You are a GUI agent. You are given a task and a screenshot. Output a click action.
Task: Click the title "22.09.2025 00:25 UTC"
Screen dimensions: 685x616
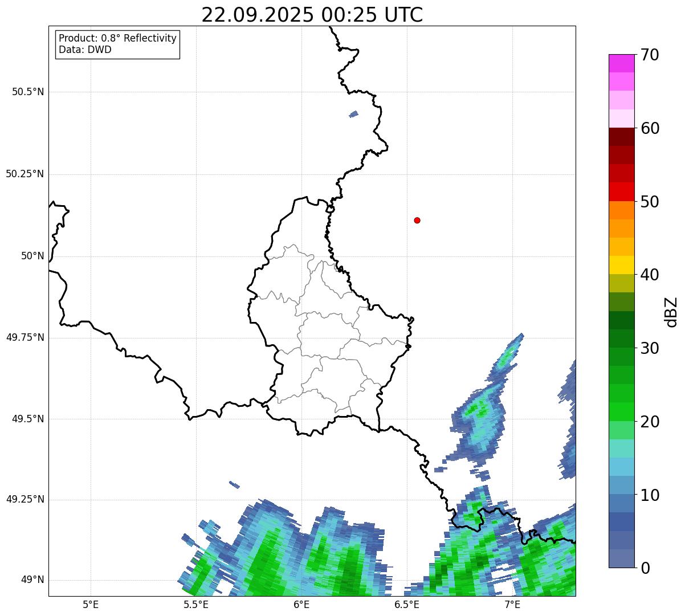pos(312,15)
